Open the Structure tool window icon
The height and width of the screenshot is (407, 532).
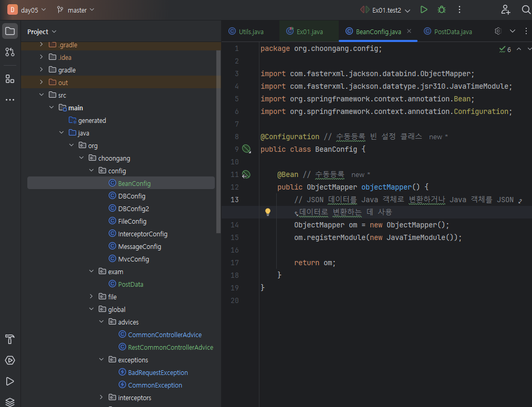10,79
